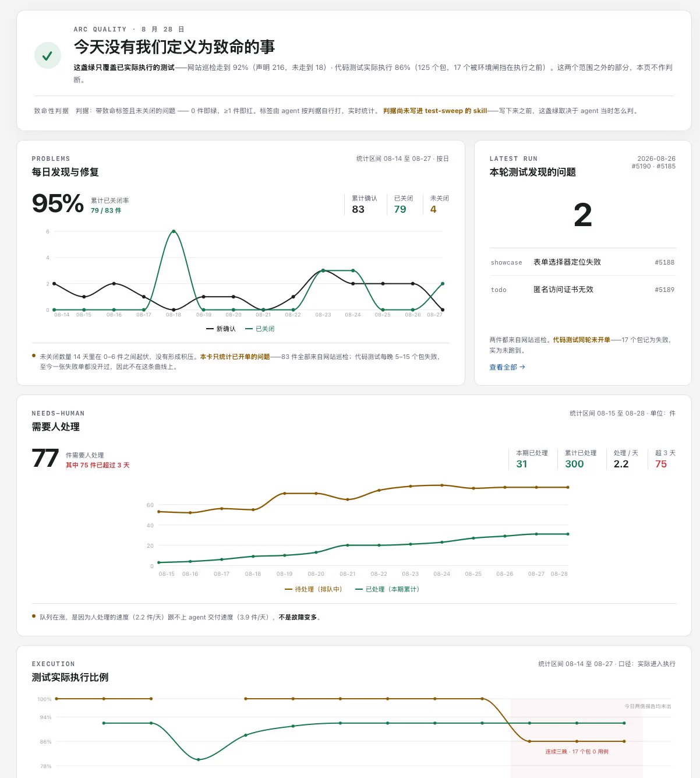Viewport: 700px width, 778px height.
Task: Click the 测试实际执行比例 section title
Action: coord(70,677)
